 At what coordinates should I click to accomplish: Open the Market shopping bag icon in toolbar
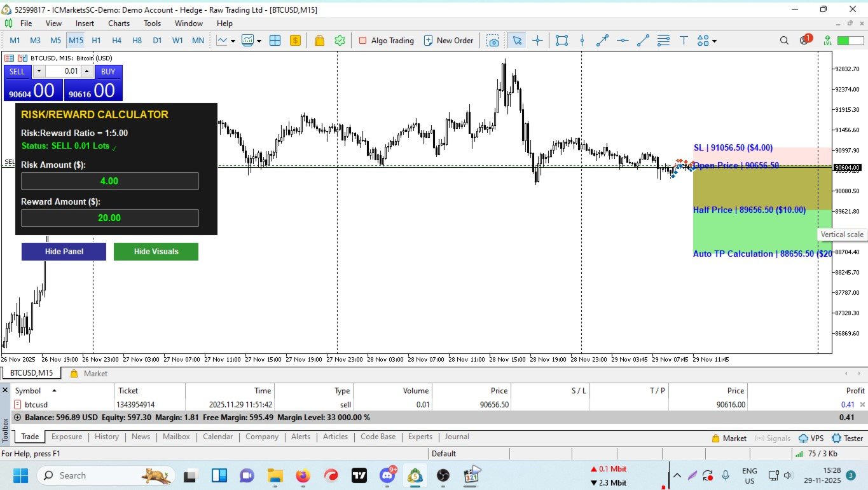point(320,41)
